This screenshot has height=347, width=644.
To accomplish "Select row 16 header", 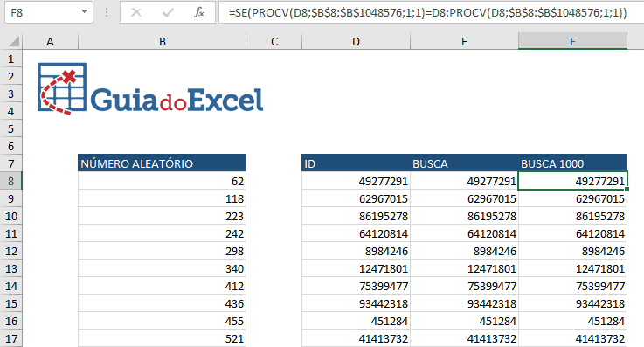I will coord(11,321).
